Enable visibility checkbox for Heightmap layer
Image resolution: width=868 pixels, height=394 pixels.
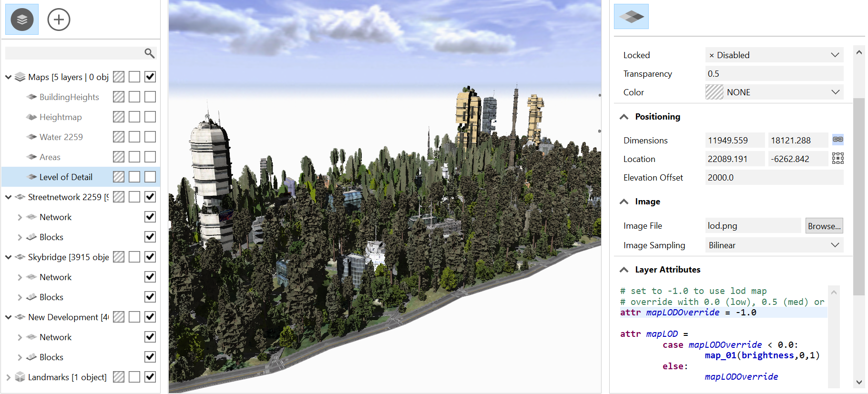click(150, 117)
